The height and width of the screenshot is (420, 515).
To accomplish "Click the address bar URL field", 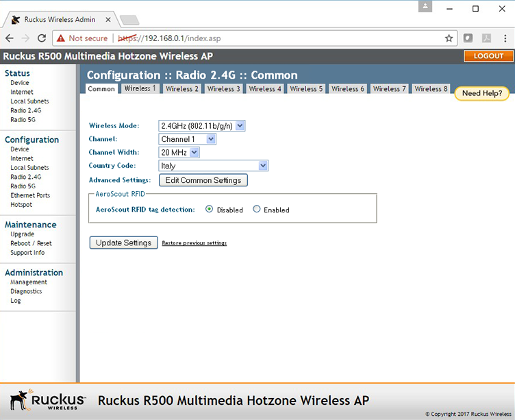I will 274,38.
